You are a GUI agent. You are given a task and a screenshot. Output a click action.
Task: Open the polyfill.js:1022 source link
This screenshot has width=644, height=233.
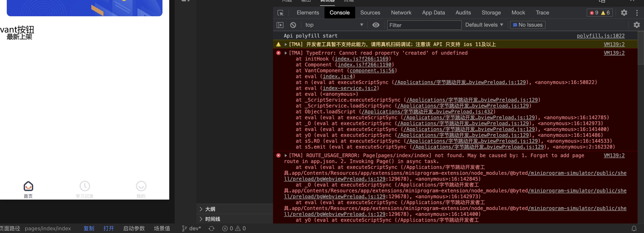(600, 36)
